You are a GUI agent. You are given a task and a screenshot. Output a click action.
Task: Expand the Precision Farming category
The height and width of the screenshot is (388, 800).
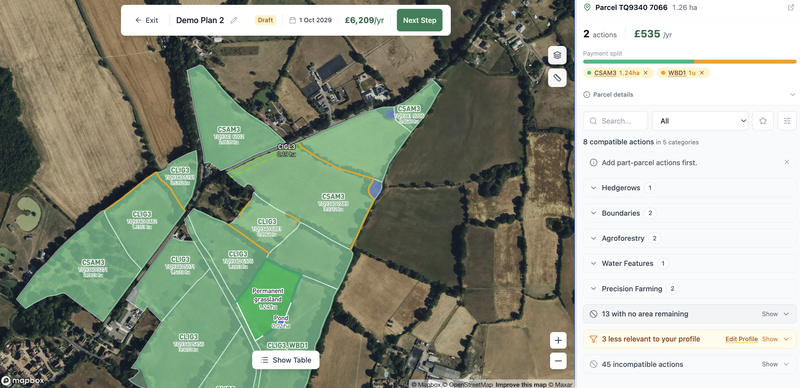pyautogui.click(x=690, y=289)
